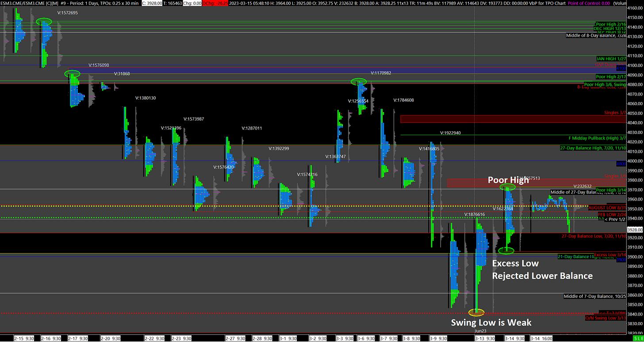
Task: Click the blue 4000 round-number tag
Action: (x=621, y=164)
